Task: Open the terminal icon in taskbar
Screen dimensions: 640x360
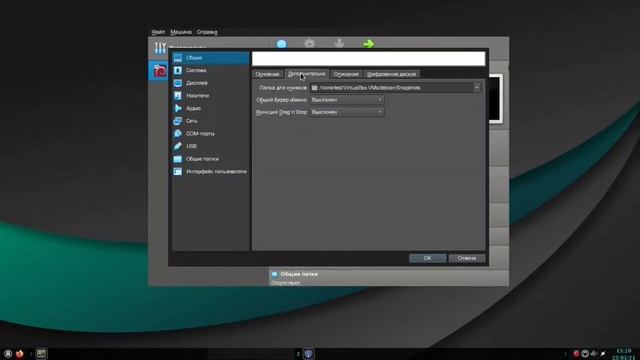Action: coord(41,354)
